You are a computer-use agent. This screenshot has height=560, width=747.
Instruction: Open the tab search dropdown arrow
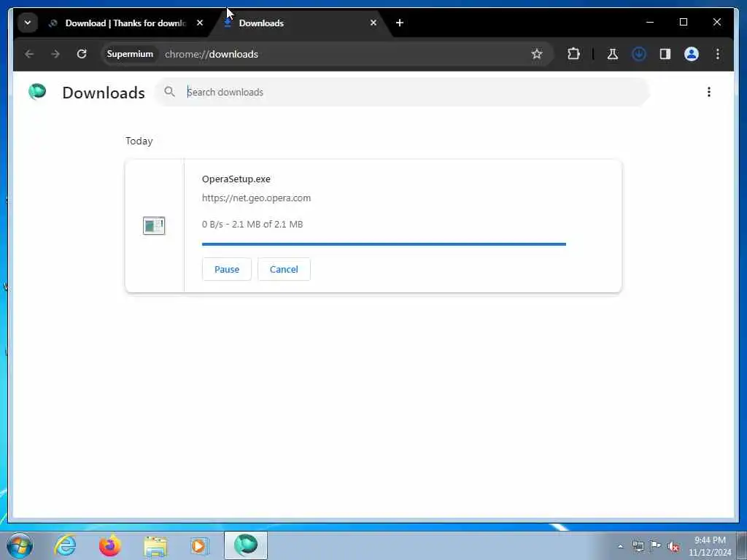pyautogui.click(x=28, y=23)
